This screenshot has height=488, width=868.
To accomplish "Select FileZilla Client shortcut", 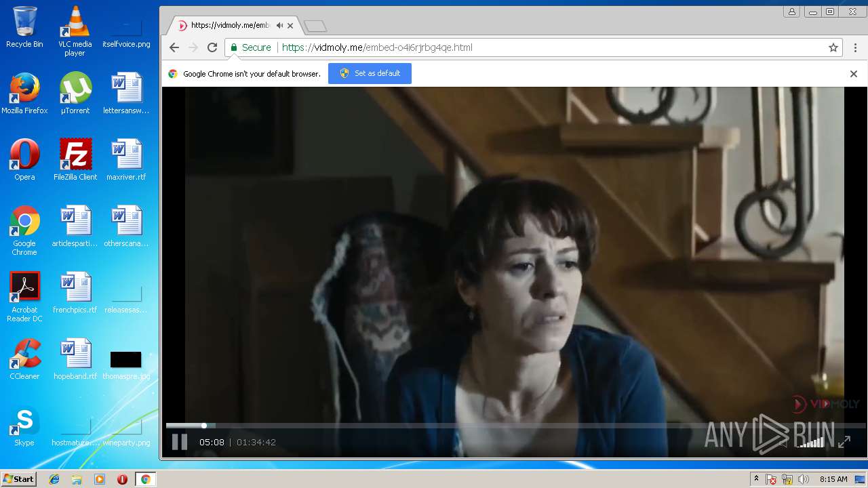I will pyautogui.click(x=75, y=160).
